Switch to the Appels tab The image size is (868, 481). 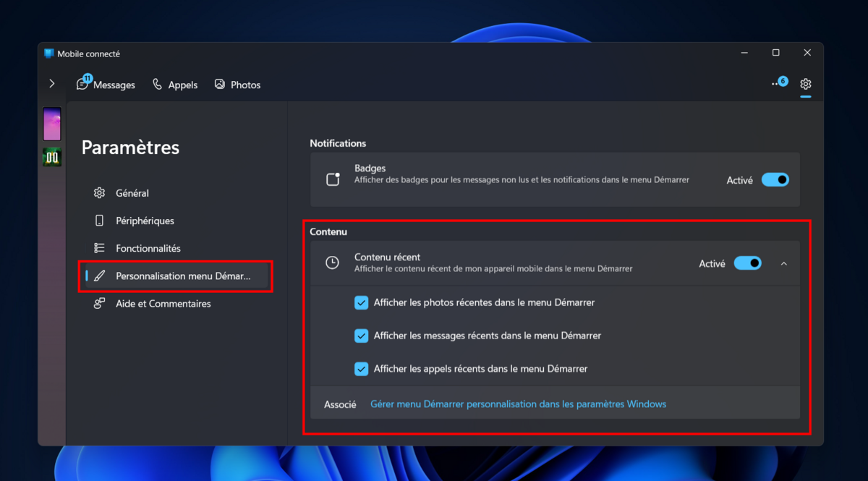[x=175, y=85]
